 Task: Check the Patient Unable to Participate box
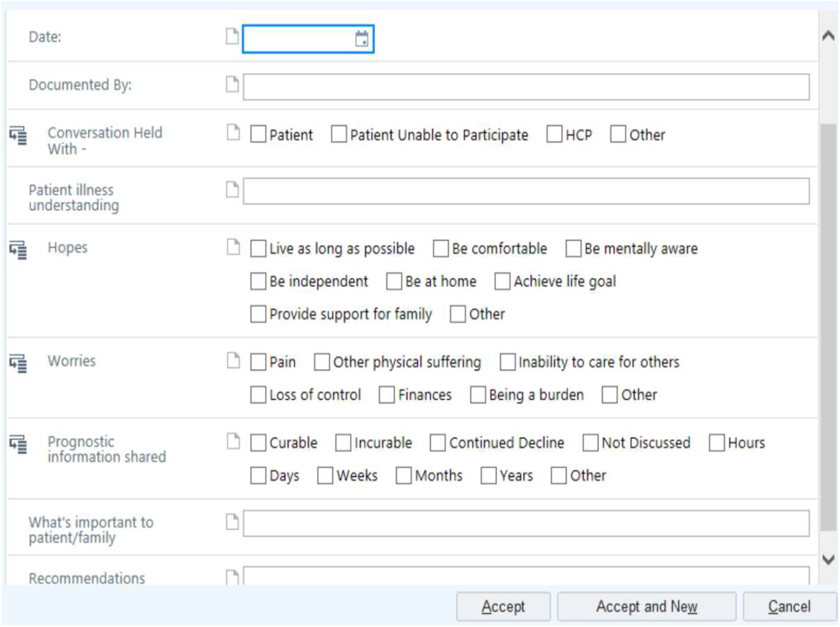(x=338, y=134)
